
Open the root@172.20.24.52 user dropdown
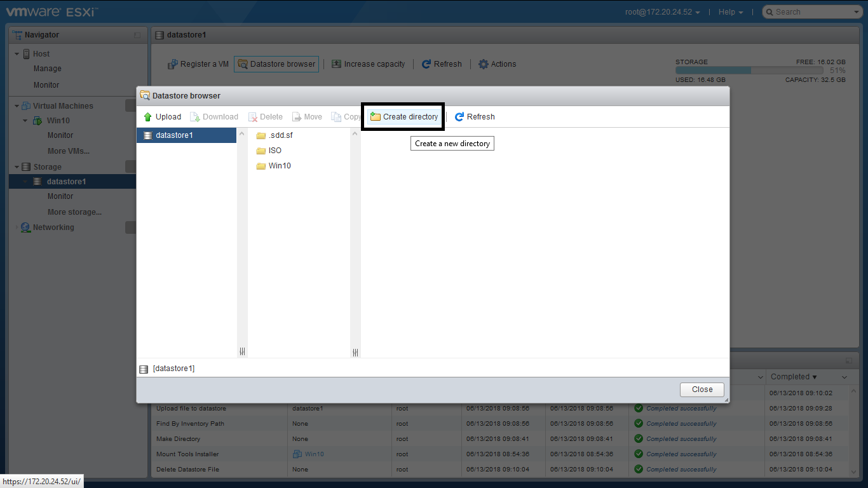pyautogui.click(x=661, y=12)
